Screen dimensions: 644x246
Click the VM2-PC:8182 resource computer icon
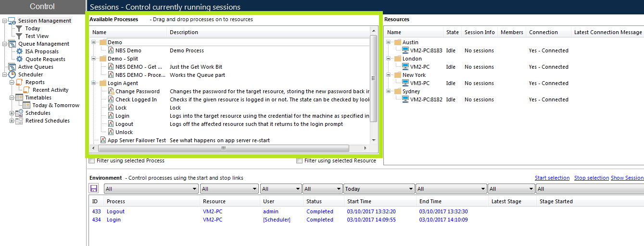pyautogui.click(x=405, y=99)
